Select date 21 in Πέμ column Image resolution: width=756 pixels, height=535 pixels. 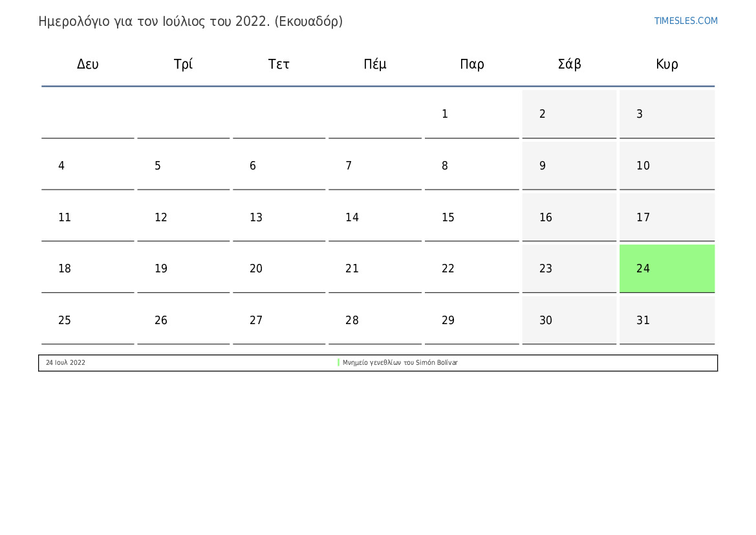[x=375, y=268]
